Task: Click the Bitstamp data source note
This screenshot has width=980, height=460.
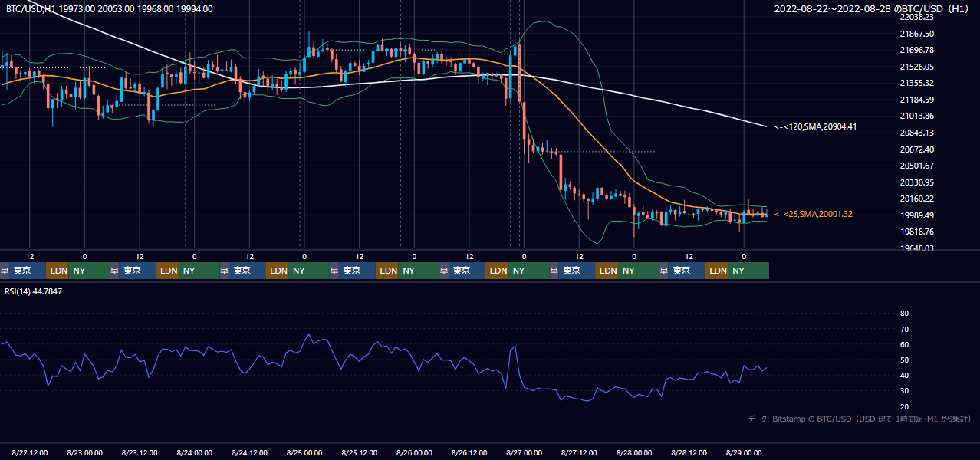Action: coord(860,419)
